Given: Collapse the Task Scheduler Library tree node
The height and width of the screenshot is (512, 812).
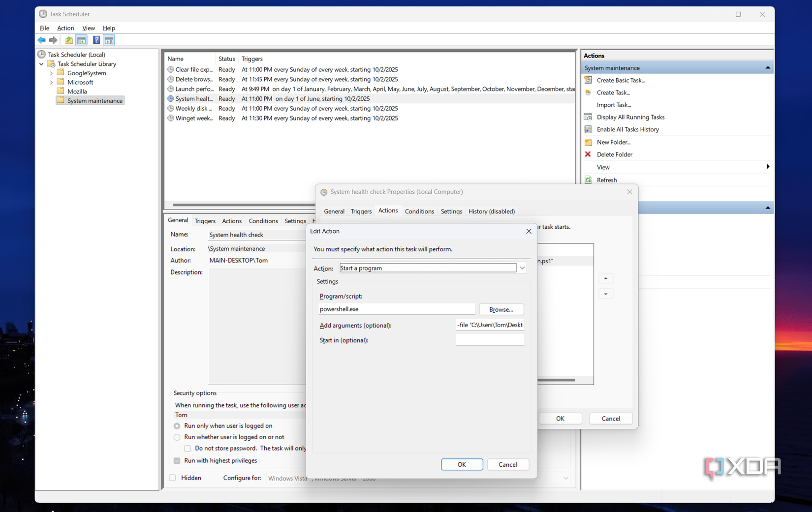Looking at the screenshot, I should tap(41, 64).
